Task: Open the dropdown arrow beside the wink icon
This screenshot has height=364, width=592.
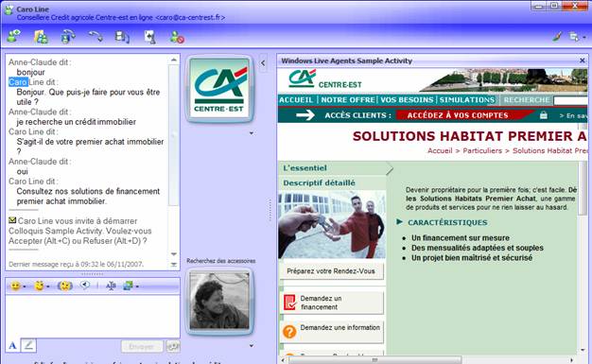Action: 48,286
